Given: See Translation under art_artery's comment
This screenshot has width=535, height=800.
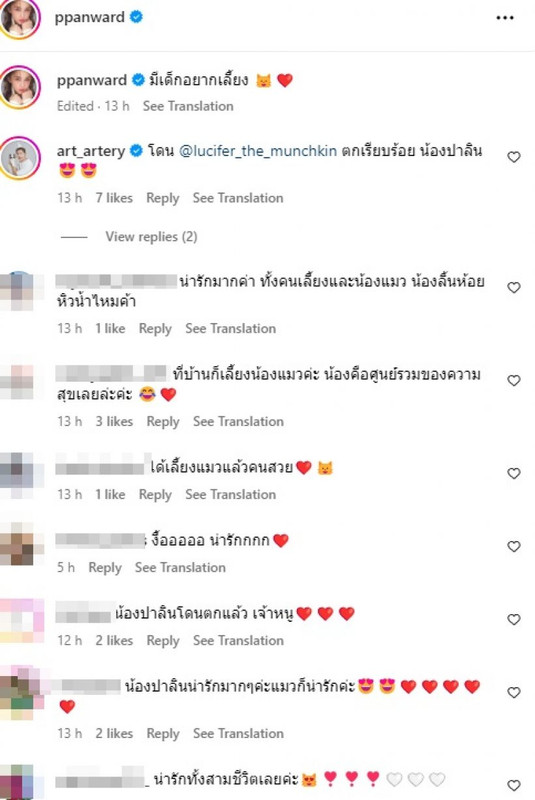Looking at the screenshot, I should [x=238, y=198].
